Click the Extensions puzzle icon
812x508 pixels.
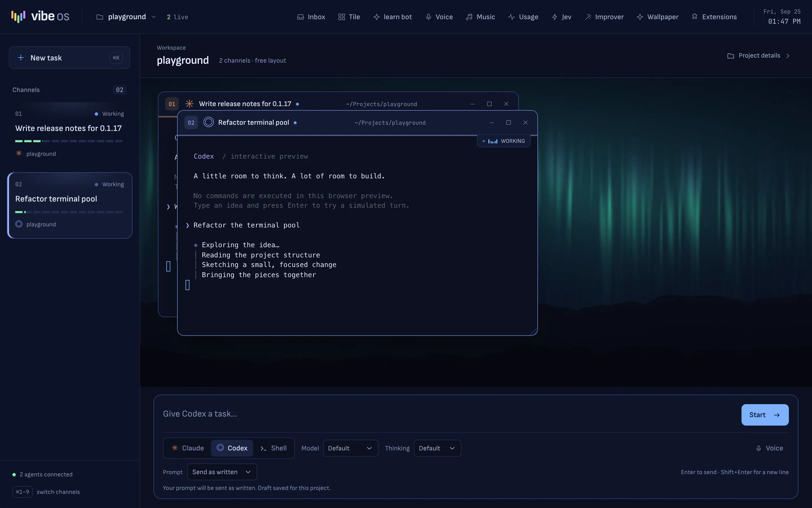point(694,16)
